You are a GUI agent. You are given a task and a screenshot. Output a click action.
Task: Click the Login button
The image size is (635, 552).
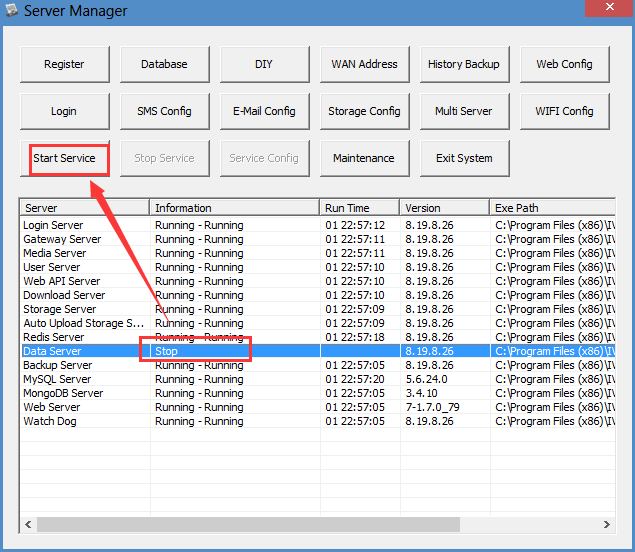65,111
